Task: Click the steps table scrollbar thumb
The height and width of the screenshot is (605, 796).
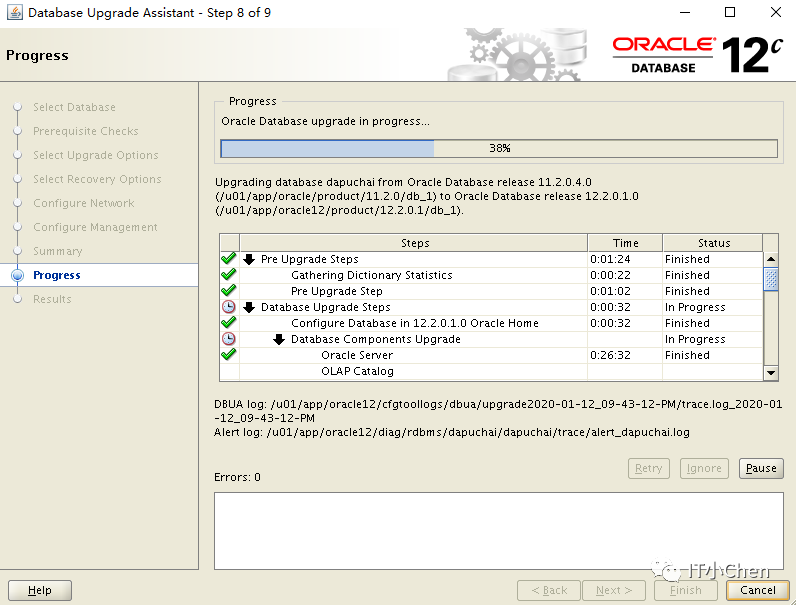Action: pos(771,279)
